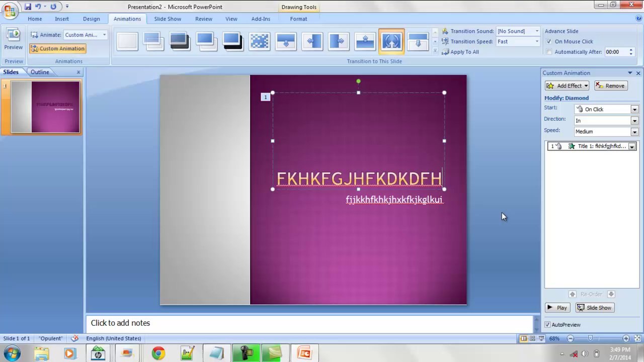Open the Transition Speed dropdown
Image resolution: width=644 pixels, height=362 pixels.
(x=537, y=42)
